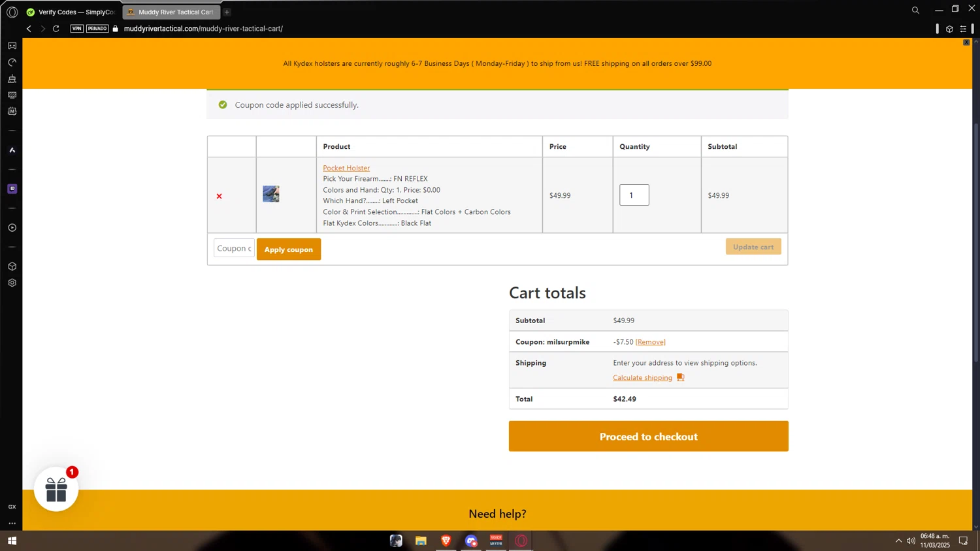Click the striped monitor icon in sidebar
Screen dimensions: 980x551
[x=12, y=95]
